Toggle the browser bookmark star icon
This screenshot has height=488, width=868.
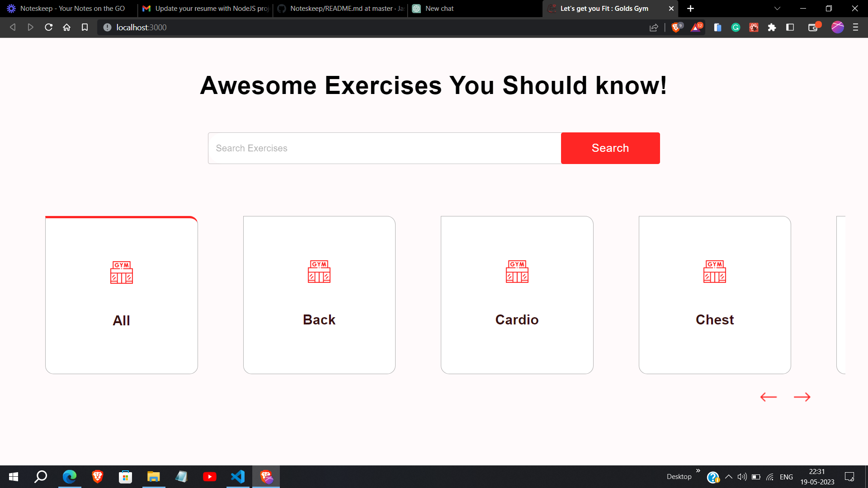[x=85, y=27]
